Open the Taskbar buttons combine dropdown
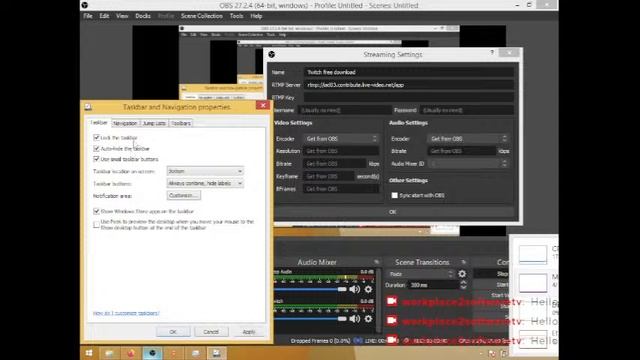Screen dimensions: 640x360 coord(205,183)
